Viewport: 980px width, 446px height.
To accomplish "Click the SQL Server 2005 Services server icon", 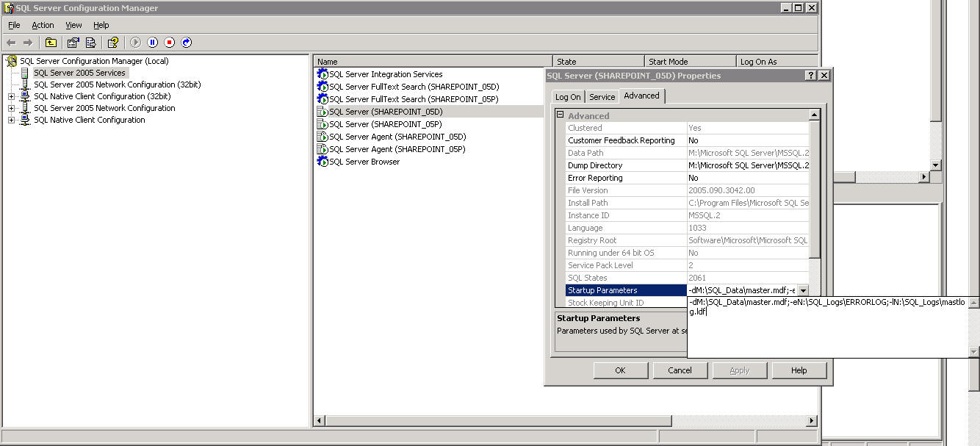I will click(25, 73).
